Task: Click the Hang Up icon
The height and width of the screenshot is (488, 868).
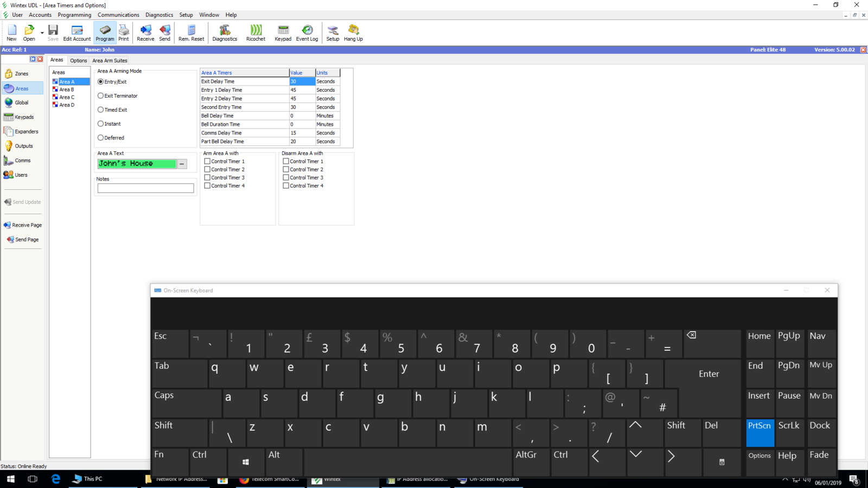Action: 353,33
